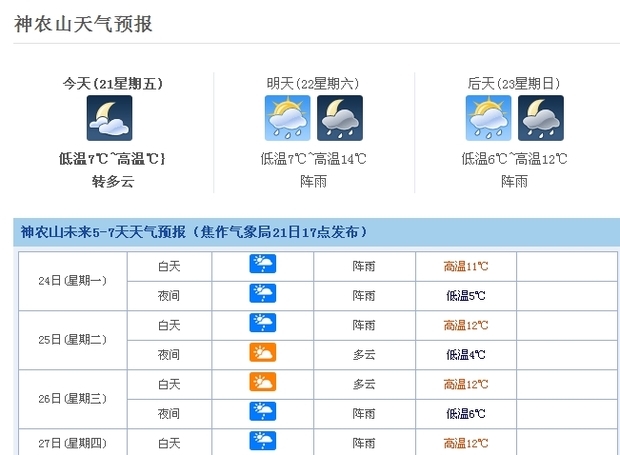Select 低温6℃ value in 26日 row
The width and height of the screenshot is (620, 455).
point(466,414)
